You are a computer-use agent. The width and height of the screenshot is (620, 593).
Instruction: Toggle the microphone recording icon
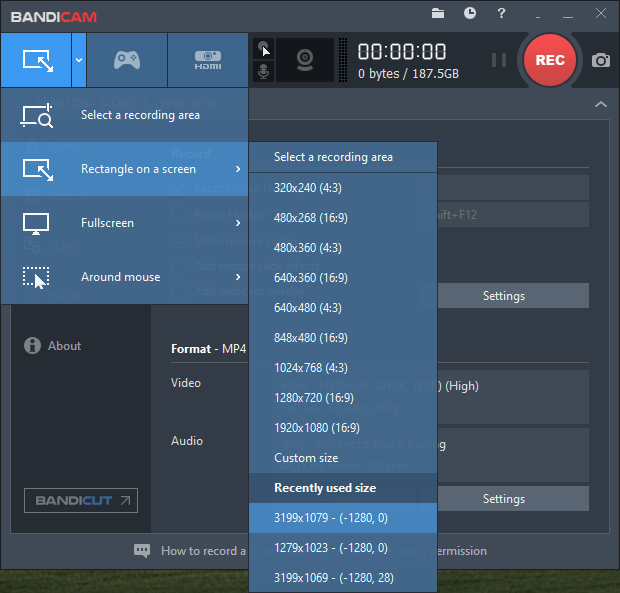263,72
